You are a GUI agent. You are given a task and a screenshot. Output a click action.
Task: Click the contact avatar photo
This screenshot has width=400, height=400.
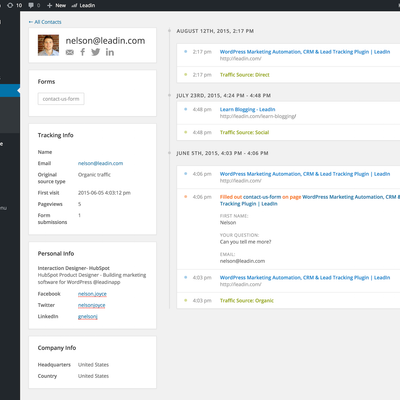(48, 45)
